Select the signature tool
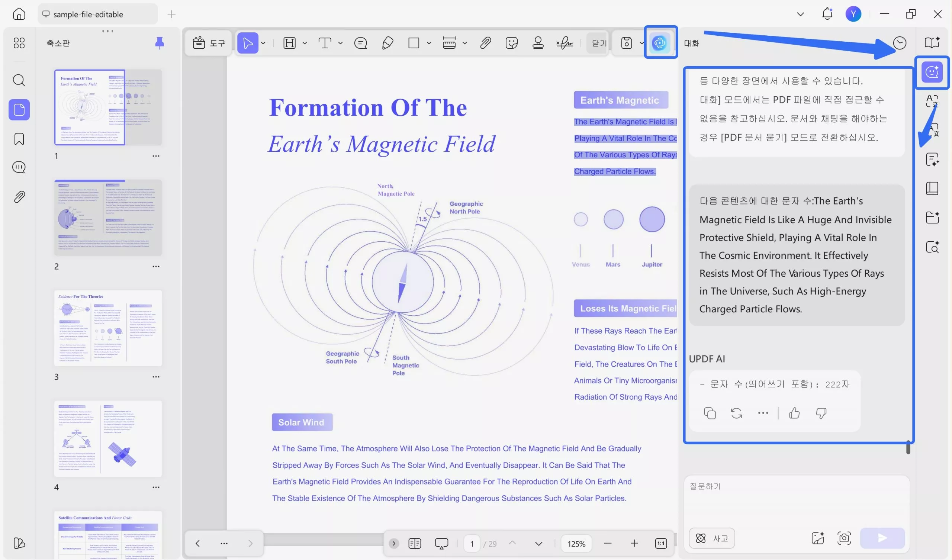The width and height of the screenshot is (952, 560). 565,43
